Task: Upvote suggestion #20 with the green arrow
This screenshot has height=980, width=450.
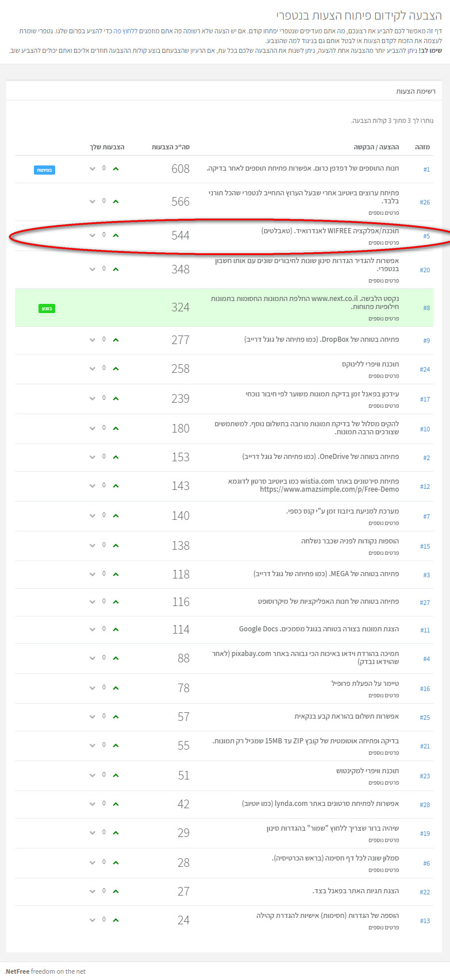Action: tap(116, 269)
